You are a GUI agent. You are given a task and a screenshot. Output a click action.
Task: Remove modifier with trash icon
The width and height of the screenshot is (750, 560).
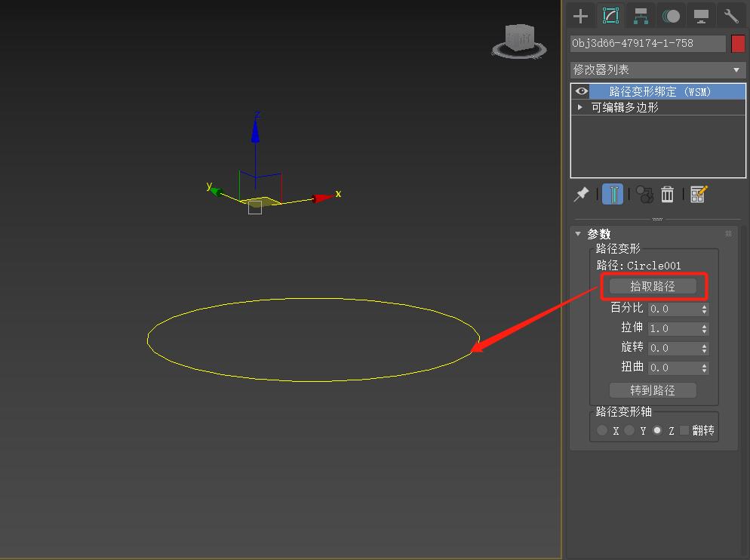[x=667, y=195]
